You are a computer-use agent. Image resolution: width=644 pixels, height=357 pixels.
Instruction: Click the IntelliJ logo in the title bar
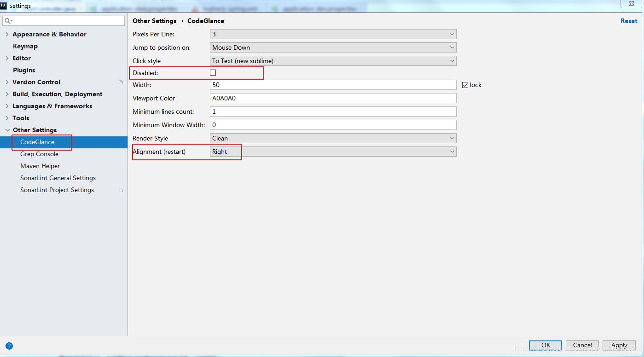coord(4,6)
